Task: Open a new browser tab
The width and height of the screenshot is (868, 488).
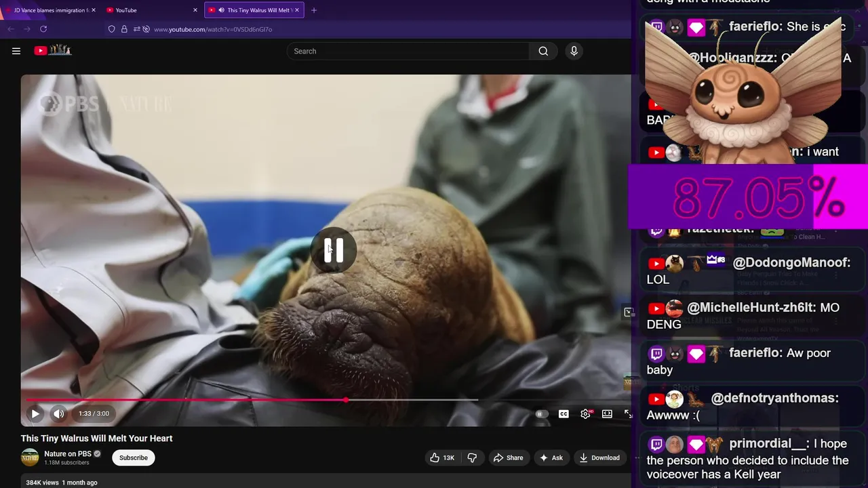Action: pyautogui.click(x=314, y=10)
